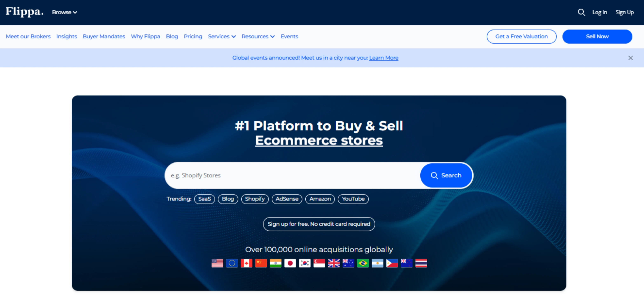Follow the Learn More link

click(x=384, y=58)
